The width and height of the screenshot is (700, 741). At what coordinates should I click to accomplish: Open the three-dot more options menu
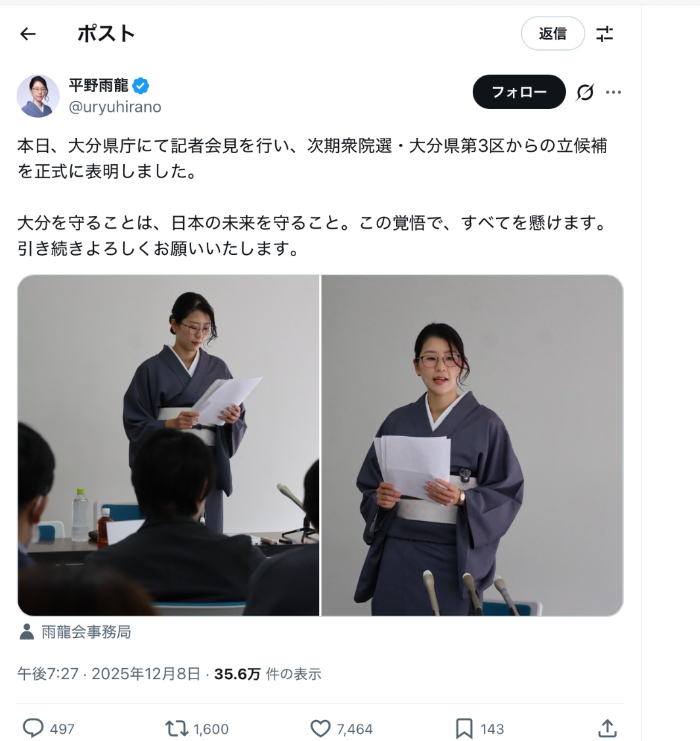tap(613, 92)
